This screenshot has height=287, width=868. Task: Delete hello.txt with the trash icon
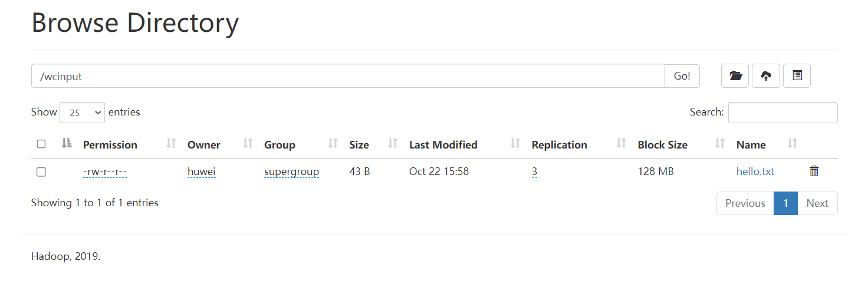coord(814,171)
